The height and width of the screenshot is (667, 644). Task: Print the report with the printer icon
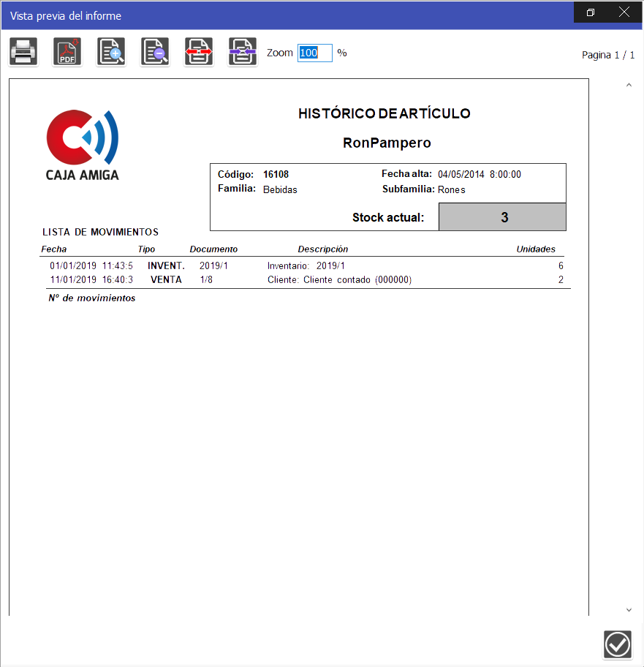[x=23, y=52]
